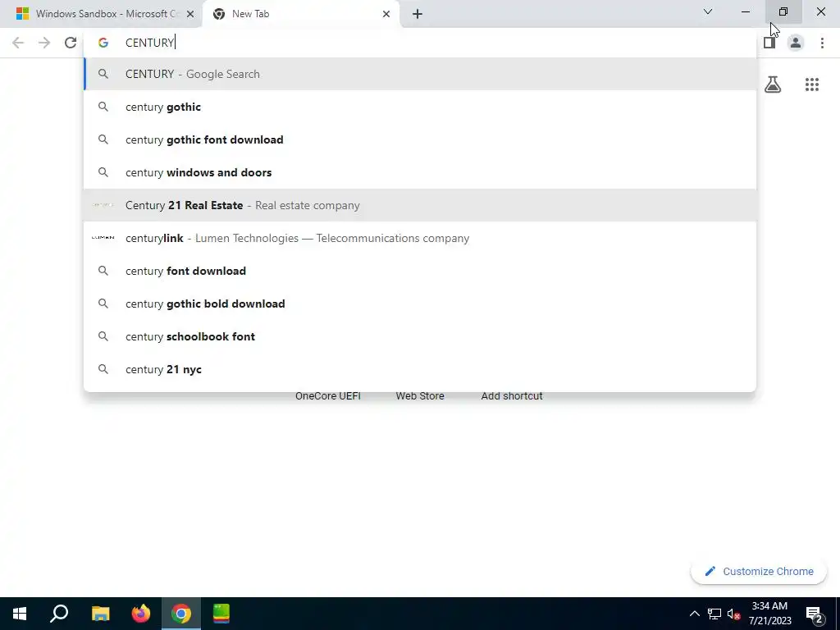Choose 'century 21 nyc' suggestion

pos(420,369)
